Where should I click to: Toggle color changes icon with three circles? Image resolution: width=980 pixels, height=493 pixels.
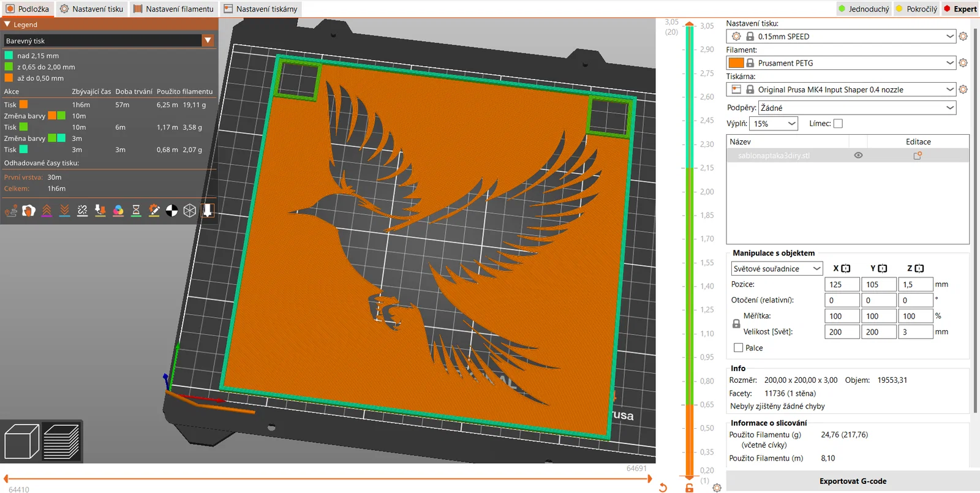click(118, 211)
